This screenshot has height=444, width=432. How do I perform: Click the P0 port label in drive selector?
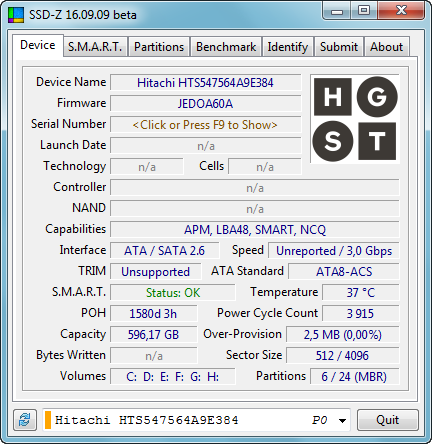[x=319, y=420]
